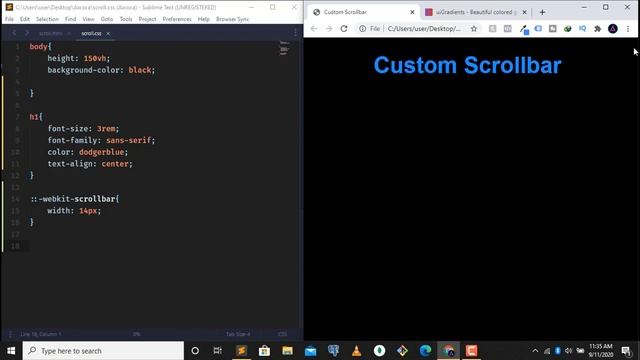Image resolution: width=640 pixels, height=360 pixels.
Task: Open Chrome Extensions puzzle piece menu
Action: point(598,29)
